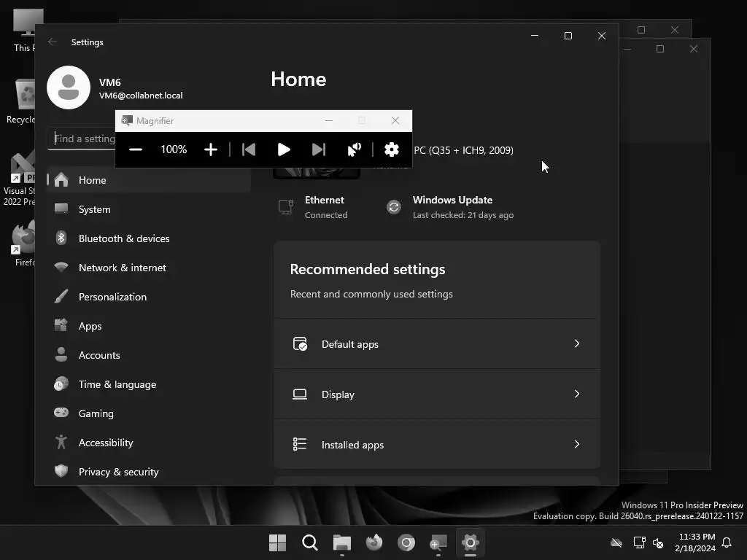Click the VM6 user profile avatar
Viewport: 747px width, 560px height.
tap(69, 87)
